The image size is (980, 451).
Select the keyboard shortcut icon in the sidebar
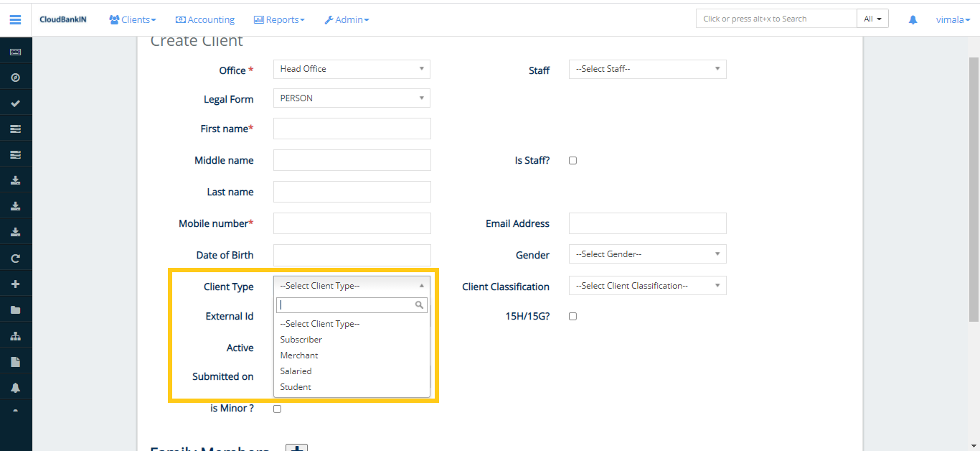pos(15,50)
